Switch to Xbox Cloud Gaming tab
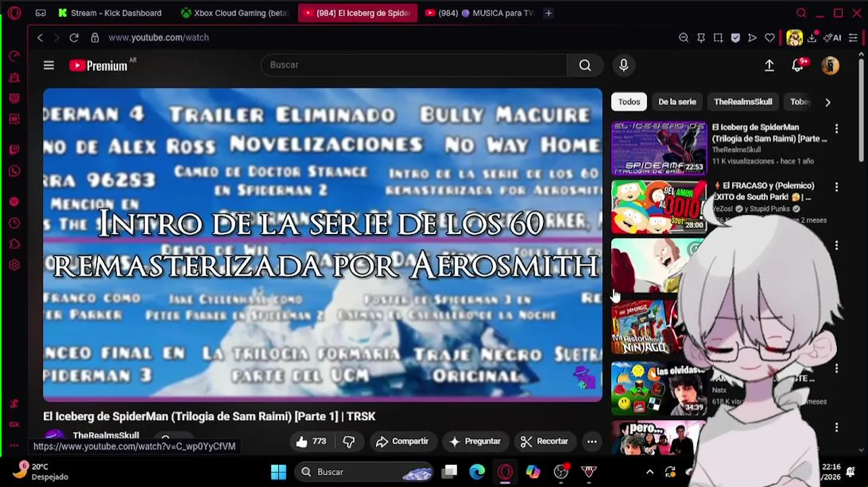 [x=235, y=13]
